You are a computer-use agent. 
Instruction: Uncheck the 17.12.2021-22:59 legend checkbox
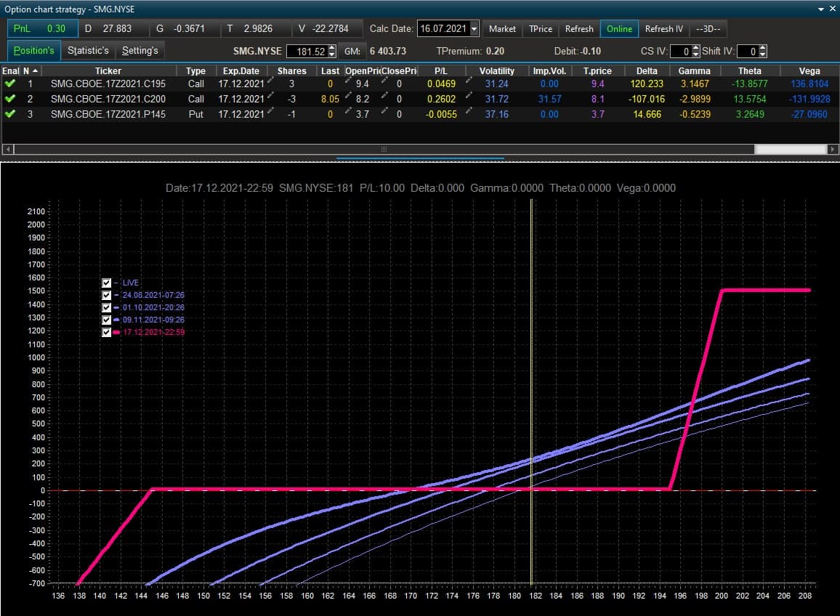pyautogui.click(x=106, y=332)
